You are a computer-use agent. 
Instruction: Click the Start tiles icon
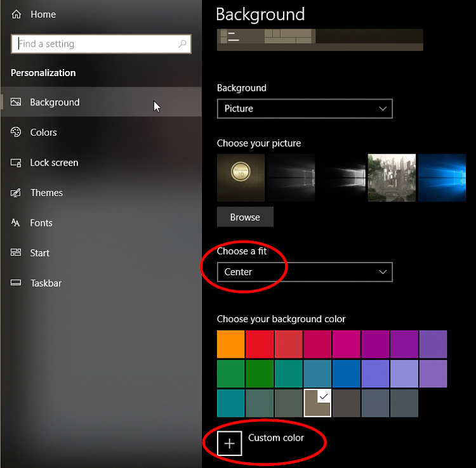(x=16, y=252)
